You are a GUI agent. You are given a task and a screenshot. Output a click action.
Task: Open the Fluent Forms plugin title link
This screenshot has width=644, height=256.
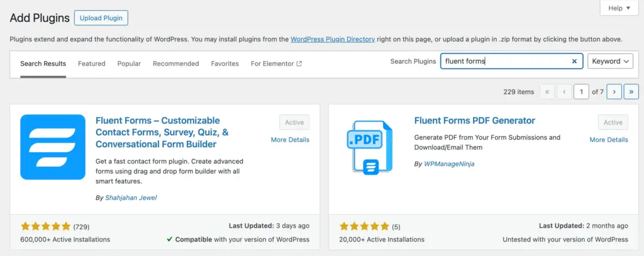[x=162, y=132]
